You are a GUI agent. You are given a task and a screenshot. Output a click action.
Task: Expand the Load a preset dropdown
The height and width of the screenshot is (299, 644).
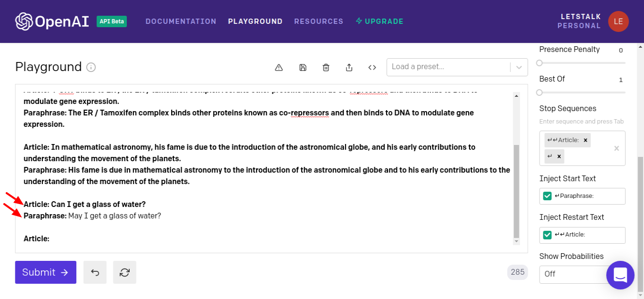519,67
